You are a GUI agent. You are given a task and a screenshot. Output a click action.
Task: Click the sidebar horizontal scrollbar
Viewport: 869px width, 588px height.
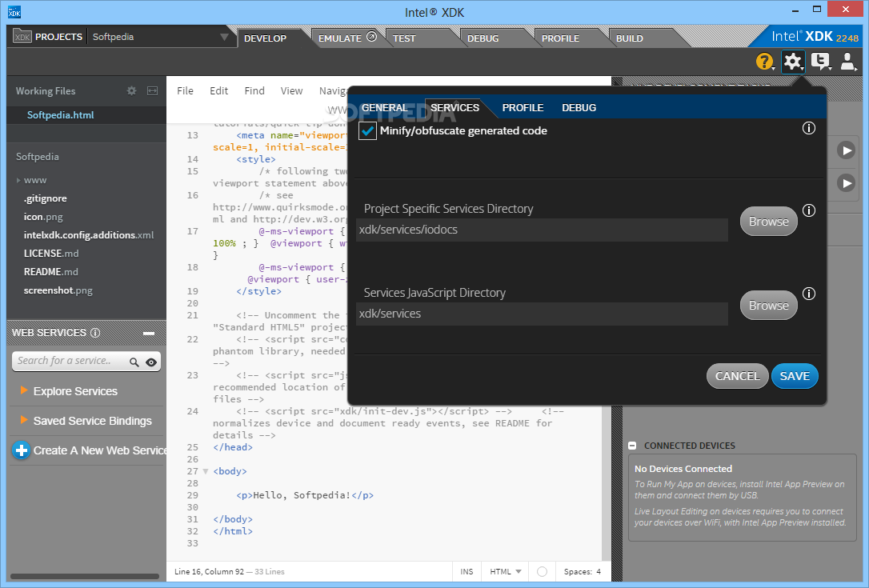[85, 576]
